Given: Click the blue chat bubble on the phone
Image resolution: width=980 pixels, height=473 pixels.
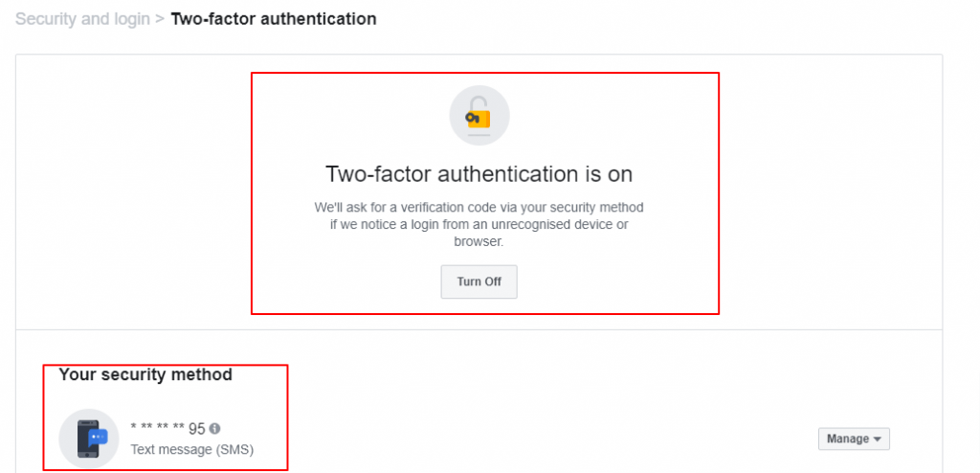Looking at the screenshot, I should [98, 436].
